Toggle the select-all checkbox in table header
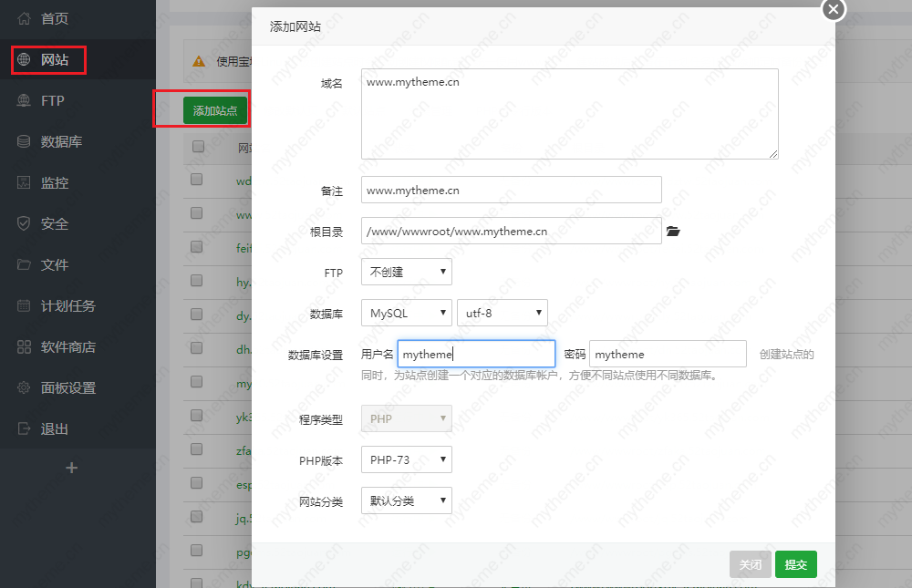912x588 pixels. pyautogui.click(x=197, y=147)
